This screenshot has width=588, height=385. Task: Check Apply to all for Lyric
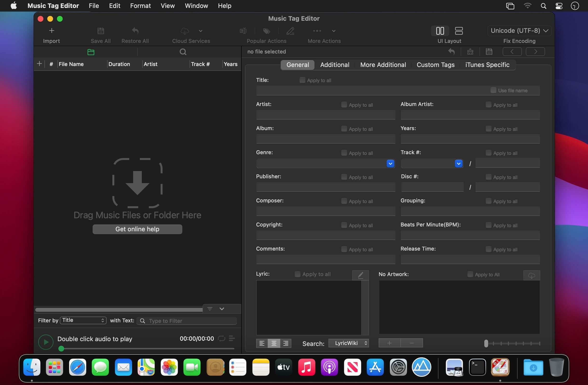coord(297,274)
